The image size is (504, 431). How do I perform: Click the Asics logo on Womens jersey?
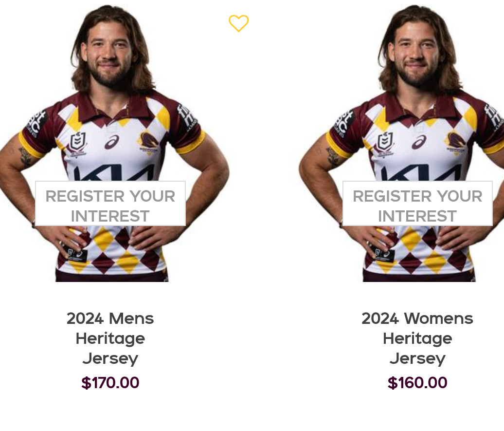point(419,142)
